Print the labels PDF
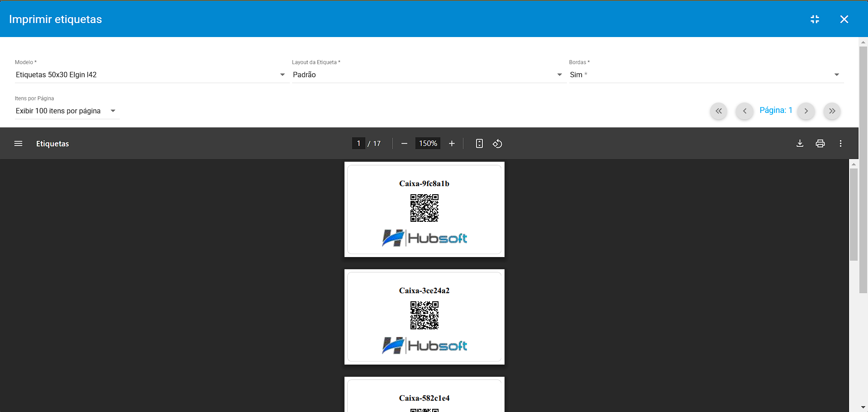Viewport: 868px width, 412px height. pos(820,143)
